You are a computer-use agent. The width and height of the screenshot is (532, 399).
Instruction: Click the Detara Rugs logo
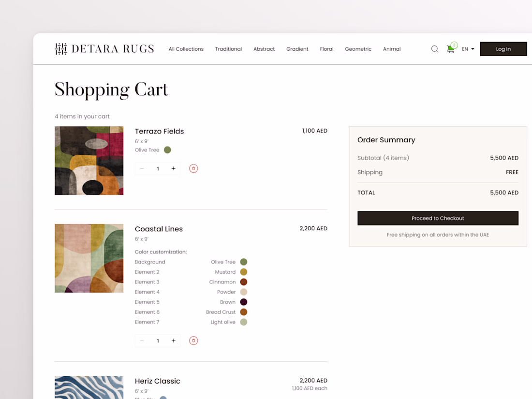coord(104,49)
